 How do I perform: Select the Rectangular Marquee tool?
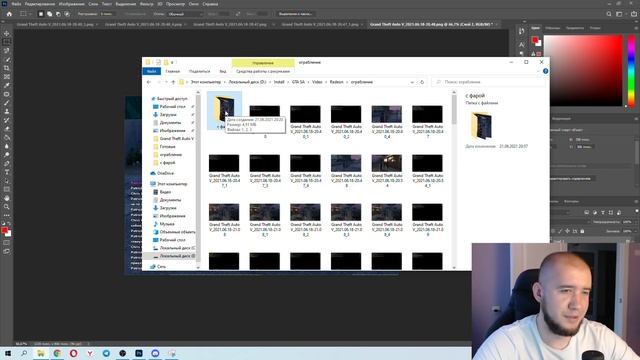[x=7, y=42]
